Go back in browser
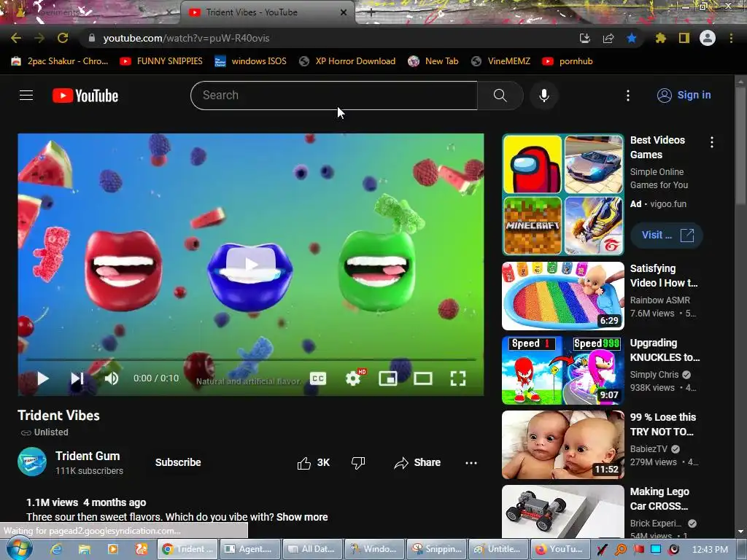The height and width of the screenshot is (560, 747). 16,38
